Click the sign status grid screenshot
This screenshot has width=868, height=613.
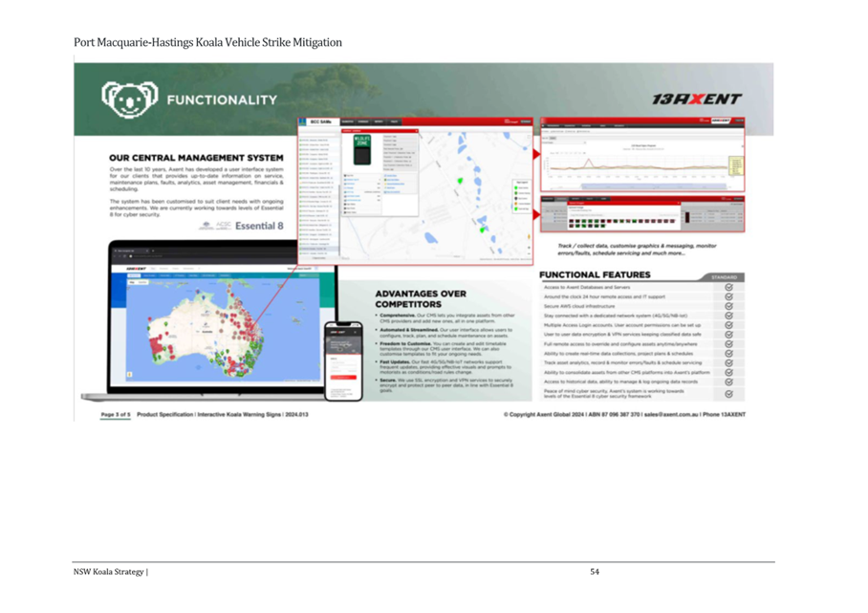[x=642, y=214]
